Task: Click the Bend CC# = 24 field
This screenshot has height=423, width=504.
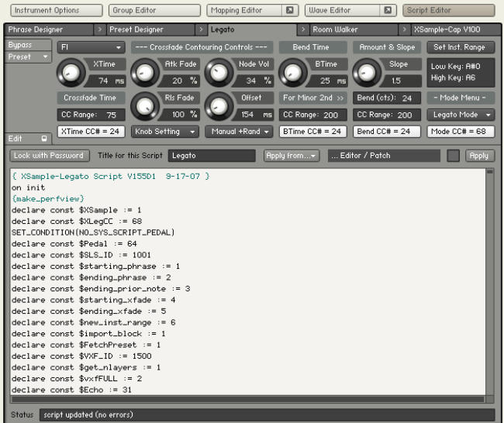Action: pos(387,132)
